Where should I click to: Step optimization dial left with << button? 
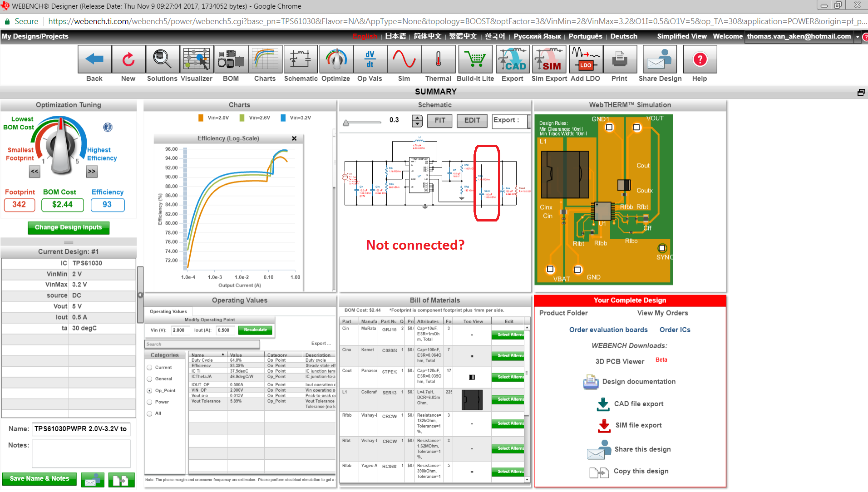pyautogui.click(x=35, y=172)
